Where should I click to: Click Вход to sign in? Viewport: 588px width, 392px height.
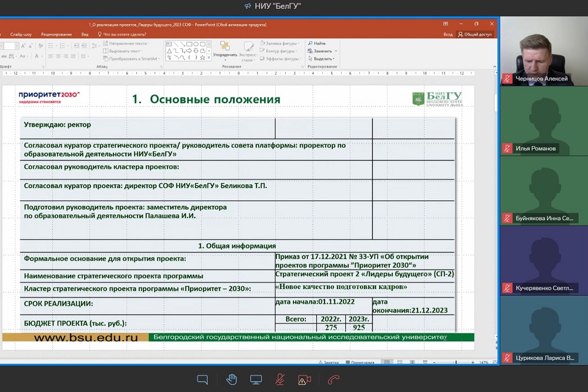447,35
